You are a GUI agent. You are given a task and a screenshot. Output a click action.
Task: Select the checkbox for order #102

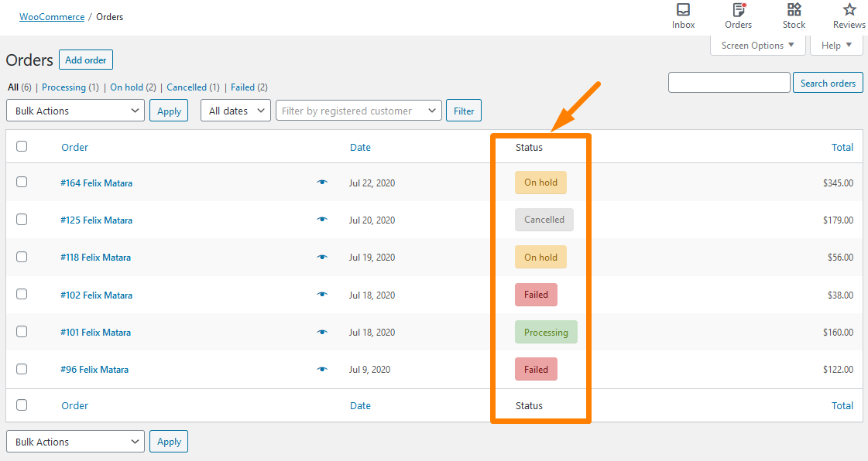coord(22,294)
